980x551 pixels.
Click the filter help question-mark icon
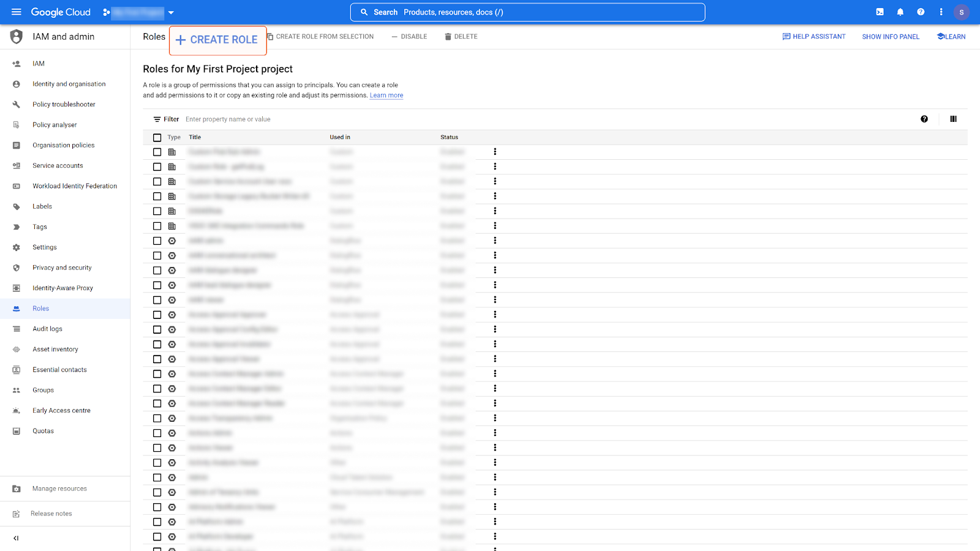pos(924,119)
